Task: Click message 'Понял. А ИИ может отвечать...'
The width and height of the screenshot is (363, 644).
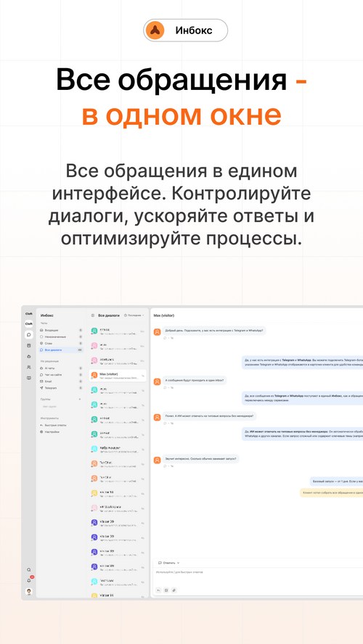Action: coord(209,416)
